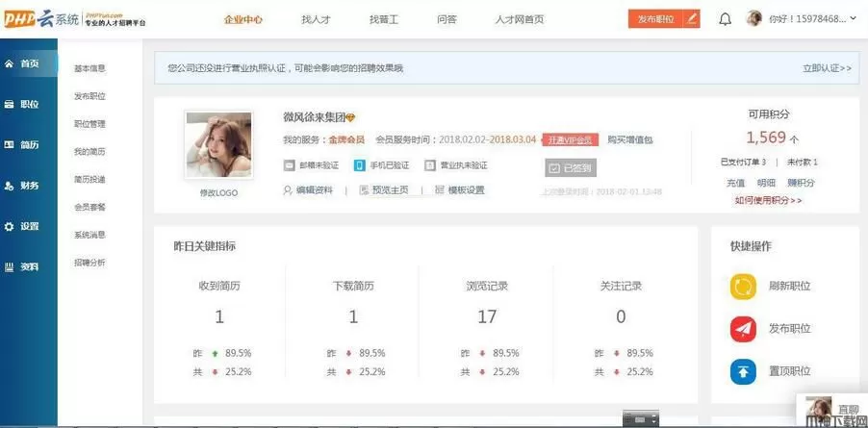Open 招聘分析 in the submenu
The width and height of the screenshot is (868, 428).
(x=89, y=263)
